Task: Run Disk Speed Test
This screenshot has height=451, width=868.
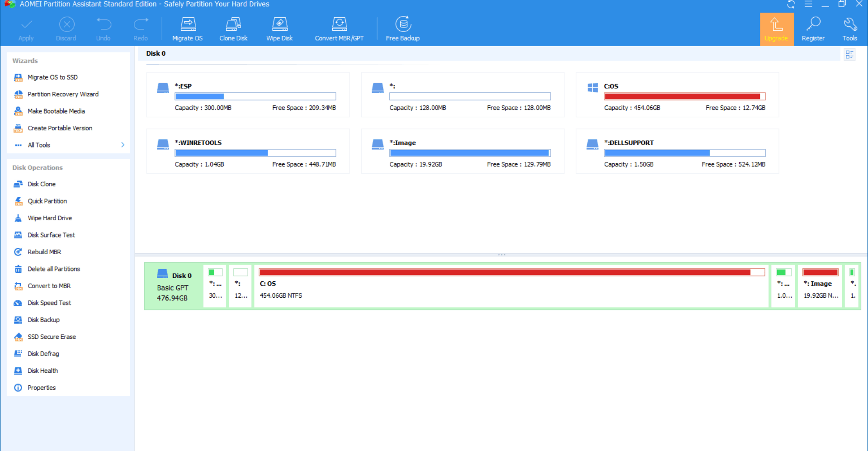Action: (x=49, y=303)
